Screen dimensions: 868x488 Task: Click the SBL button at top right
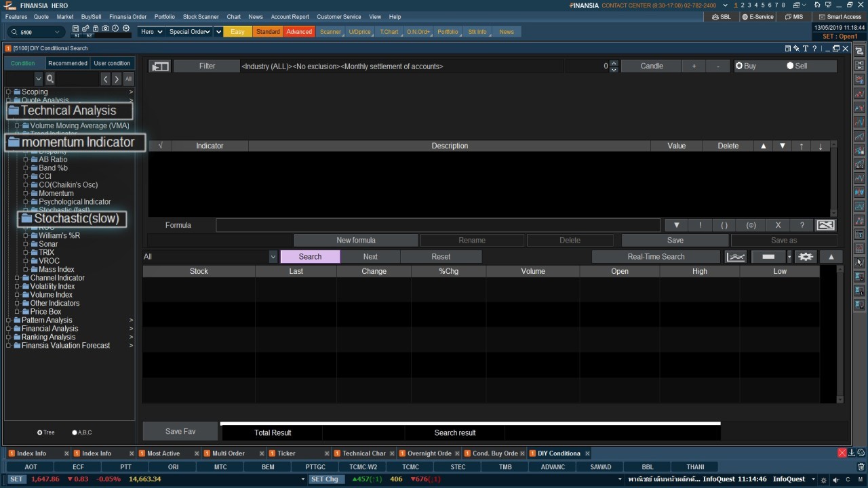click(x=721, y=17)
